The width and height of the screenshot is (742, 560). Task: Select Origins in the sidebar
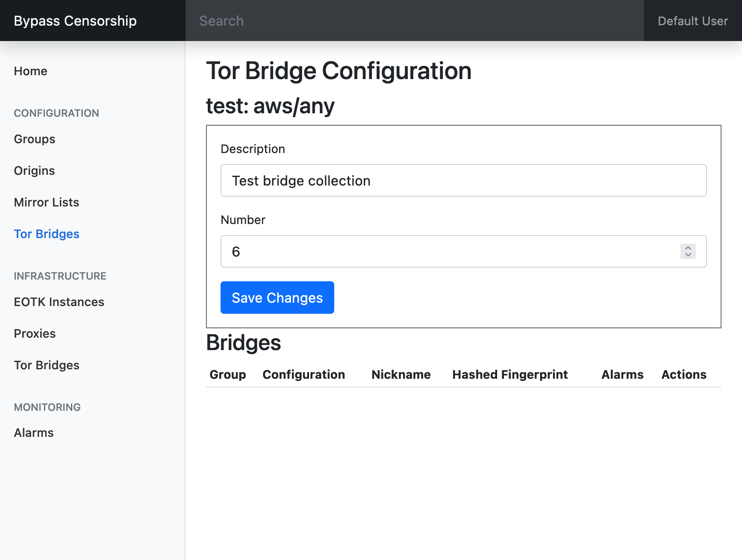click(x=35, y=171)
